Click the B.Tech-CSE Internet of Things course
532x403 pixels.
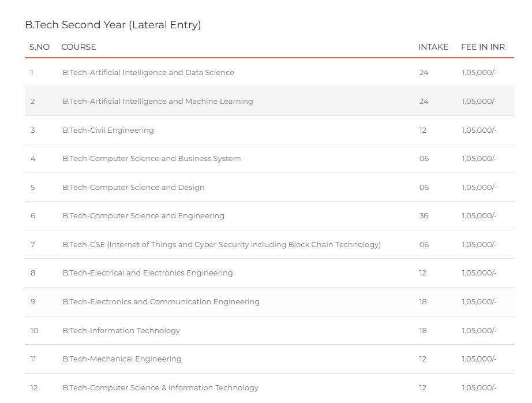(222, 245)
